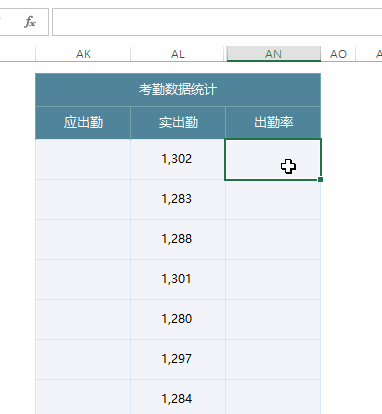This screenshot has width=382, height=414.
Task: Click the fill handle of the selected cell
Action: 320,180
